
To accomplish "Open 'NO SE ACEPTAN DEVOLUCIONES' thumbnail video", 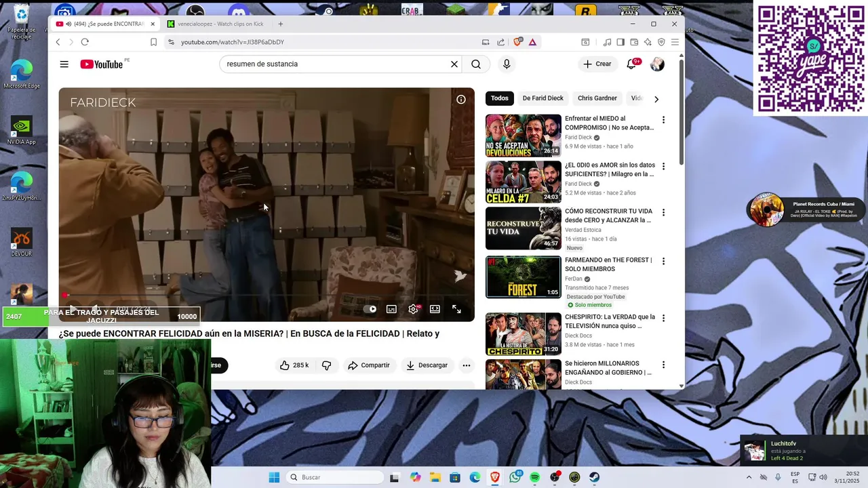I will coord(524,136).
